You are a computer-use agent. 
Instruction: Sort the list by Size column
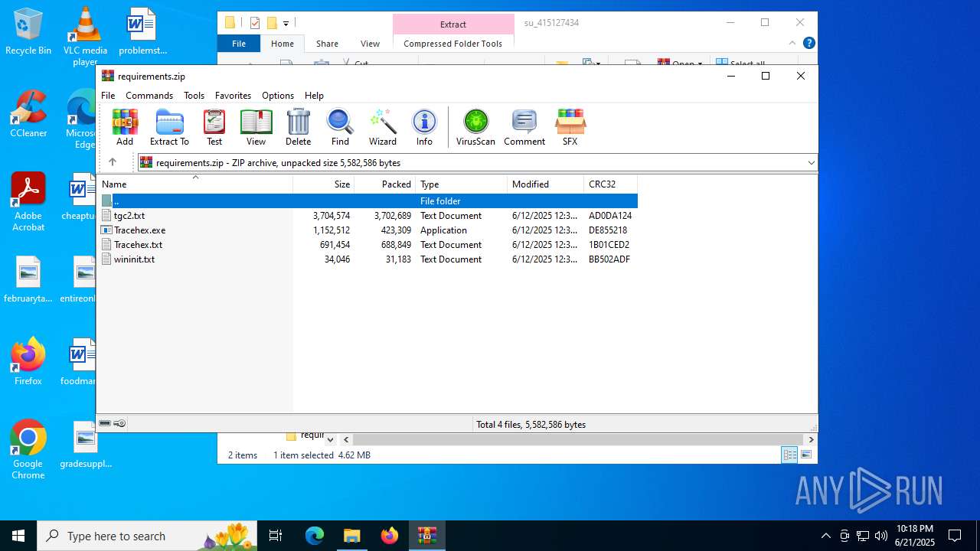pos(324,184)
